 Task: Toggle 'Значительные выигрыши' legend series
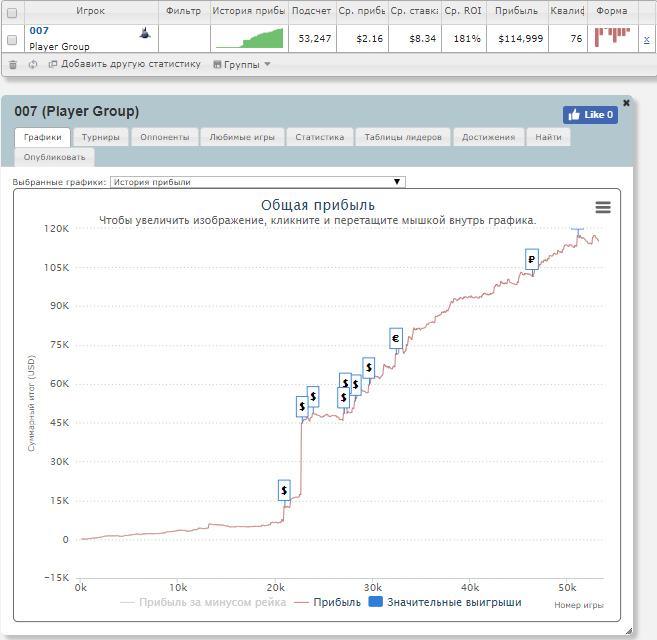(445, 602)
